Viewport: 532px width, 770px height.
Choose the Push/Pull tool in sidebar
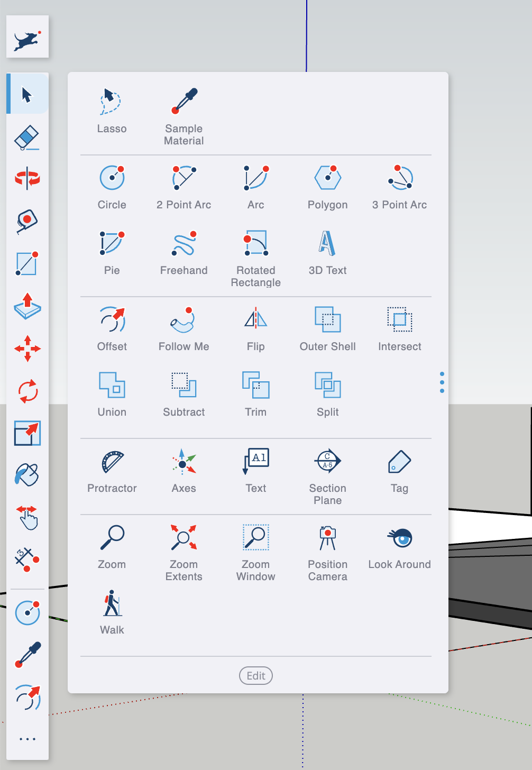click(27, 306)
